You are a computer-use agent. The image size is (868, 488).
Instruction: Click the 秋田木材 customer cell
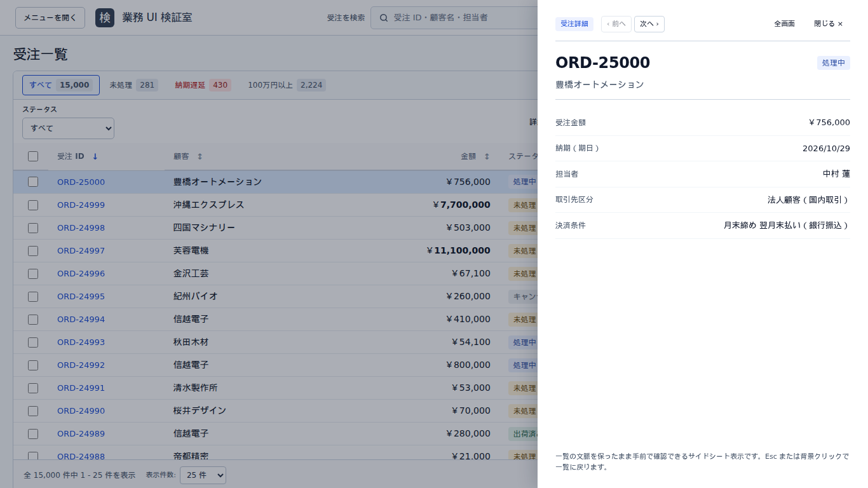pyautogui.click(x=191, y=342)
